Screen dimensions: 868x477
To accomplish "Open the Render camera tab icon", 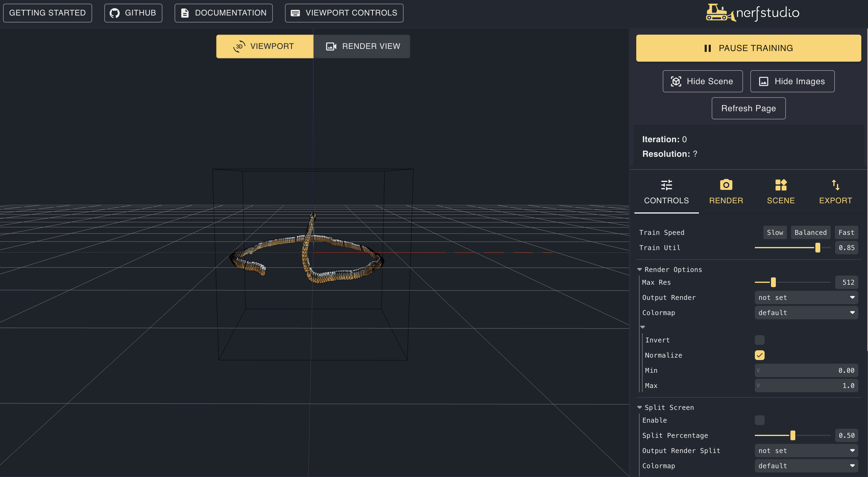I will (x=726, y=185).
